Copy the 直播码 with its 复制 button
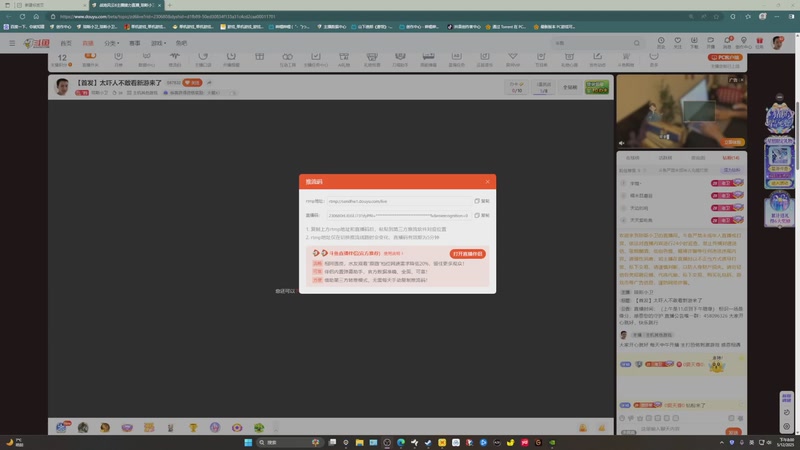 pos(482,215)
